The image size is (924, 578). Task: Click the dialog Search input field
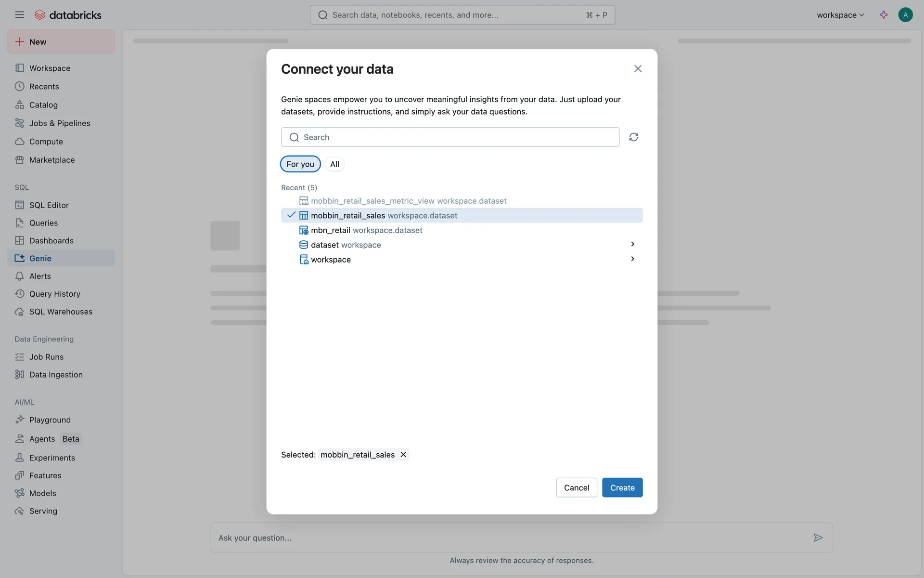coord(450,137)
